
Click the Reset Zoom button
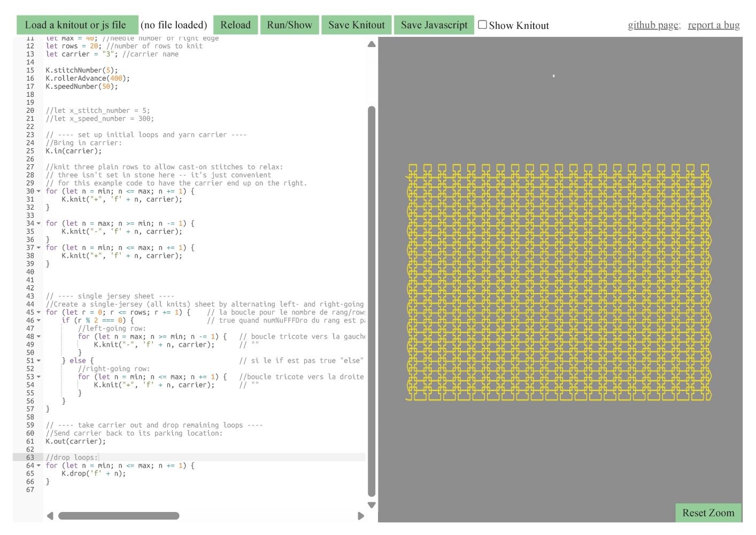coord(708,513)
